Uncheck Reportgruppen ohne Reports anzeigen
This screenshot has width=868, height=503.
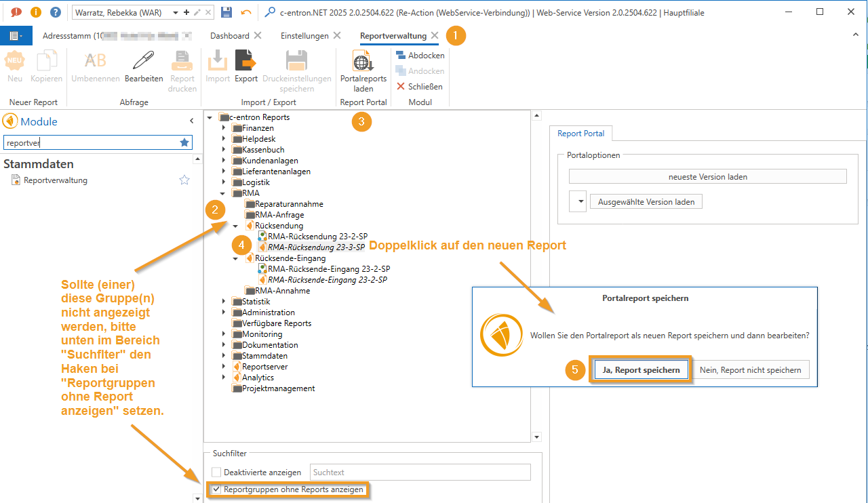pos(216,489)
